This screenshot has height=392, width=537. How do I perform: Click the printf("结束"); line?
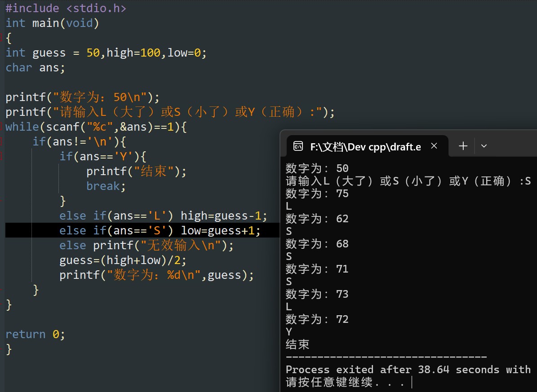point(136,171)
